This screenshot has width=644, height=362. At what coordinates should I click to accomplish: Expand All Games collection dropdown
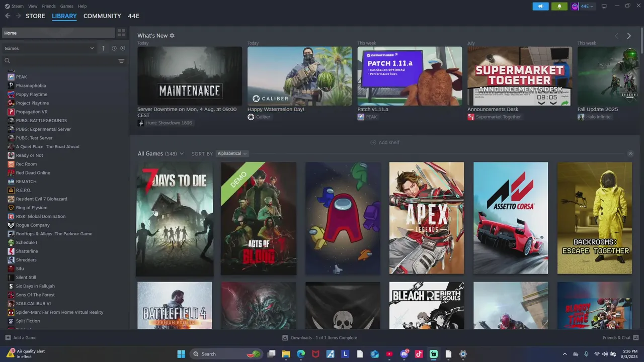(x=182, y=154)
